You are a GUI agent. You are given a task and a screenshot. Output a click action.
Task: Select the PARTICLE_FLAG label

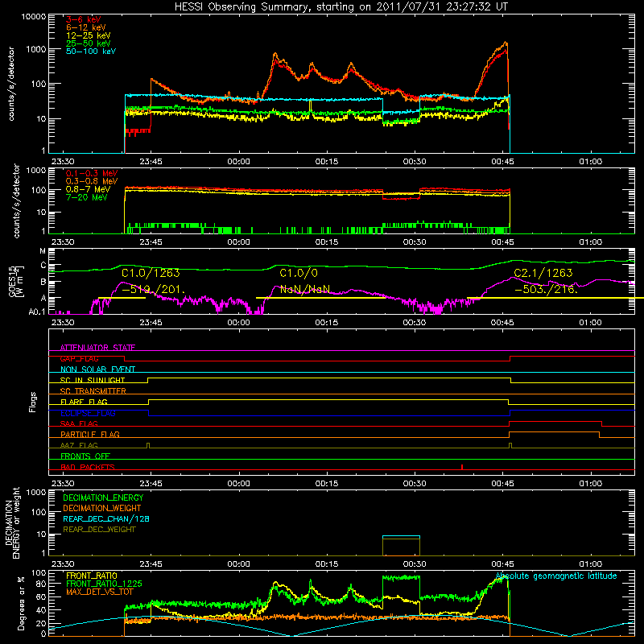coord(90,434)
